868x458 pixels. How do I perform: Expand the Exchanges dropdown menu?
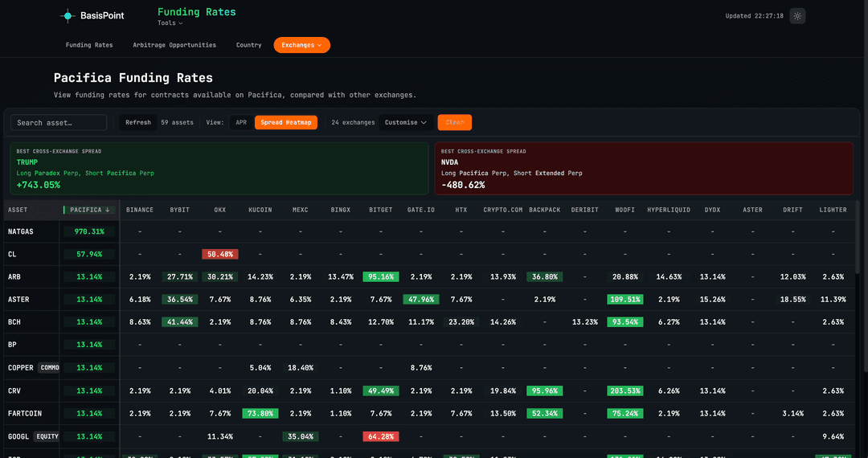(301, 45)
